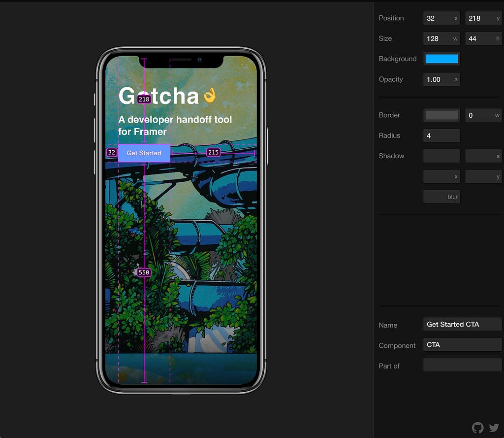The width and height of the screenshot is (504, 438).
Task: Click the empty Shadow color field
Action: [441, 156]
